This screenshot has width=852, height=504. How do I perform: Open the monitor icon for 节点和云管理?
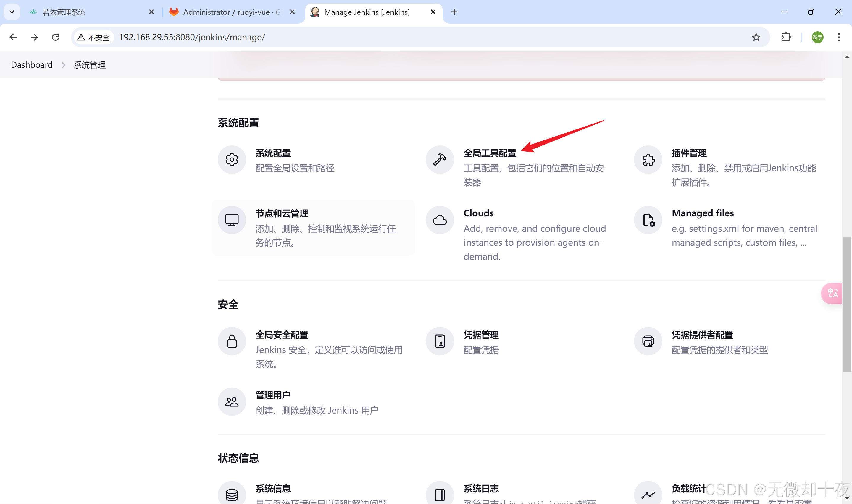coord(232,220)
